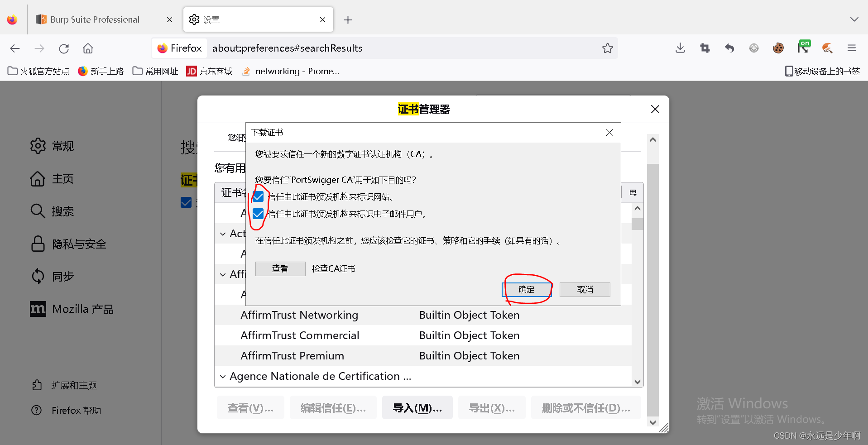Click the Firefox logo icon in the tab bar
Screen dimensions: 868x445
(12, 19)
